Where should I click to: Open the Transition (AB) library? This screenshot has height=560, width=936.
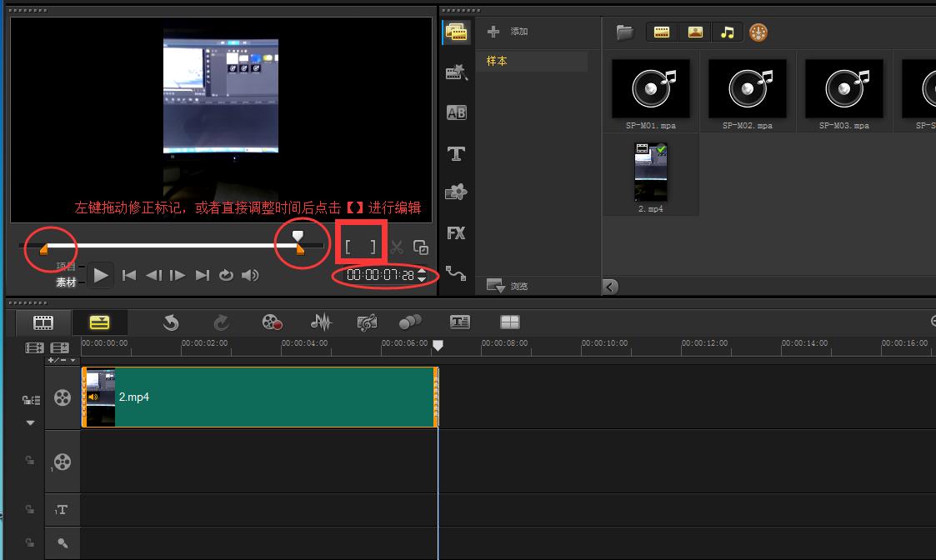(x=456, y=112)
